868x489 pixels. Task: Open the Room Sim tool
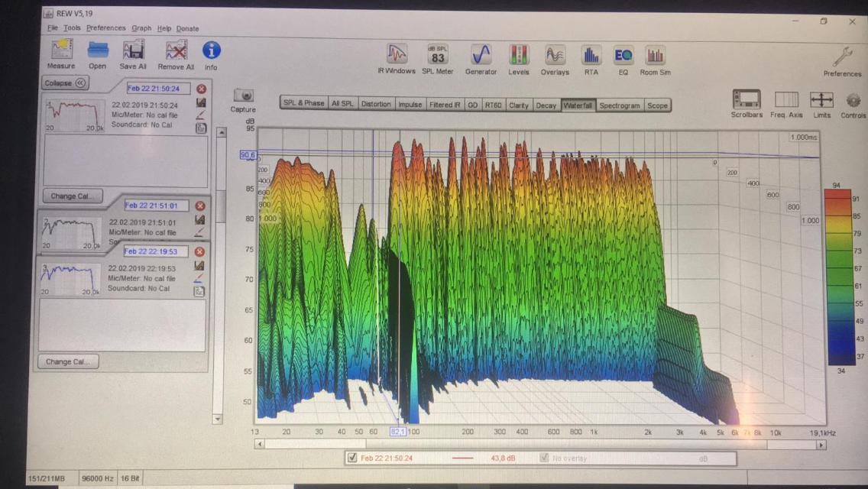coord(654,56)
